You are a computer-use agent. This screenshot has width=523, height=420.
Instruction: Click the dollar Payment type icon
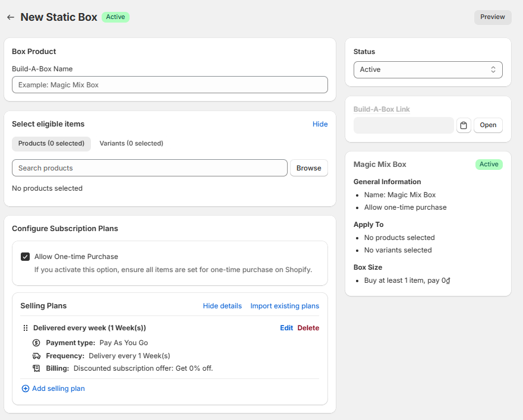36,343
